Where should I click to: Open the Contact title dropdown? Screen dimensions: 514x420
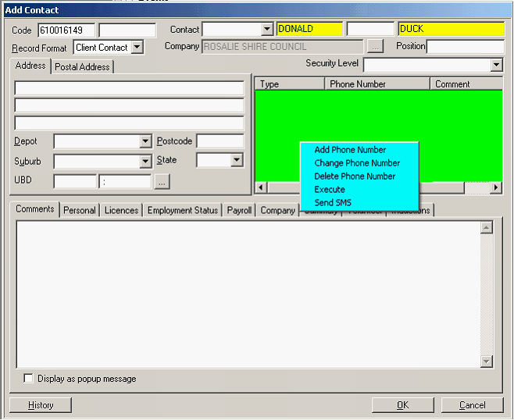coord(266,30)
